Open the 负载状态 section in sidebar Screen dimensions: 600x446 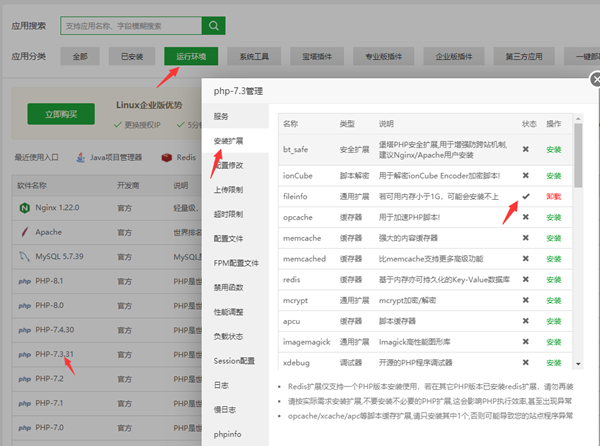point(235,337)
